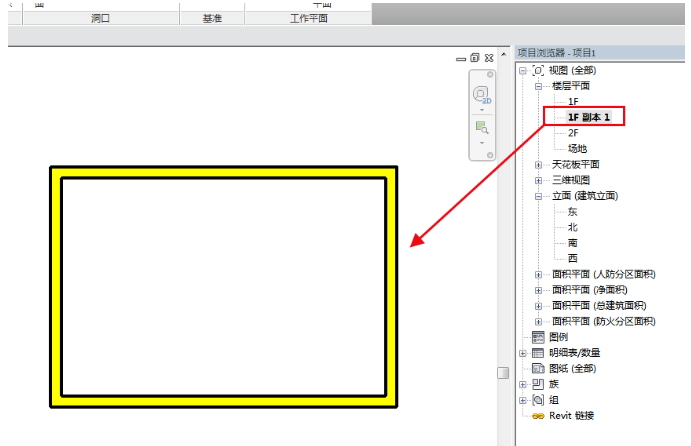Open the 场地 site plan view
This screenshot has width=691, height=446.
[x=577, y=149]
